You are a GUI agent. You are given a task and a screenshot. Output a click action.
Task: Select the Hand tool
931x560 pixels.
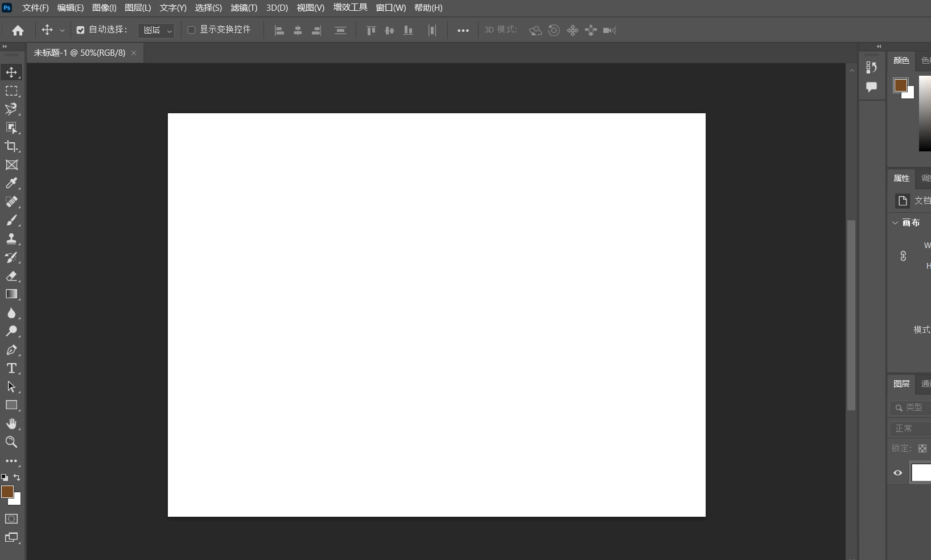11,424
